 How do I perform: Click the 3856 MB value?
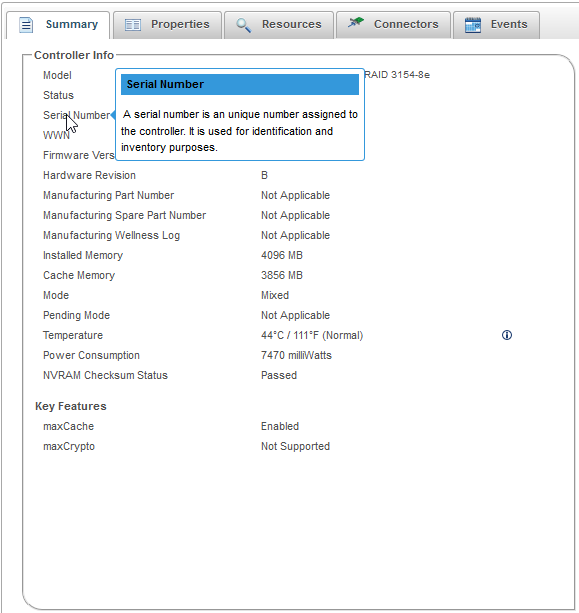coord(281,275)
